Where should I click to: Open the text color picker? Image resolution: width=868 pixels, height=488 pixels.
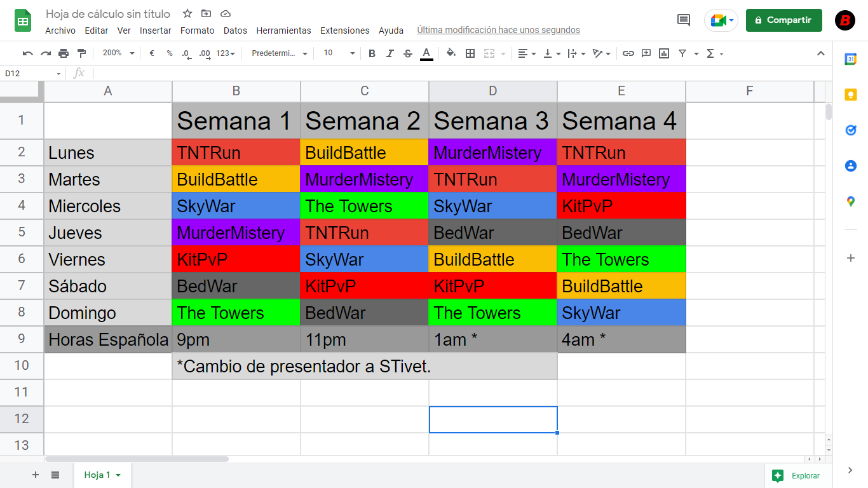[426, 53]
